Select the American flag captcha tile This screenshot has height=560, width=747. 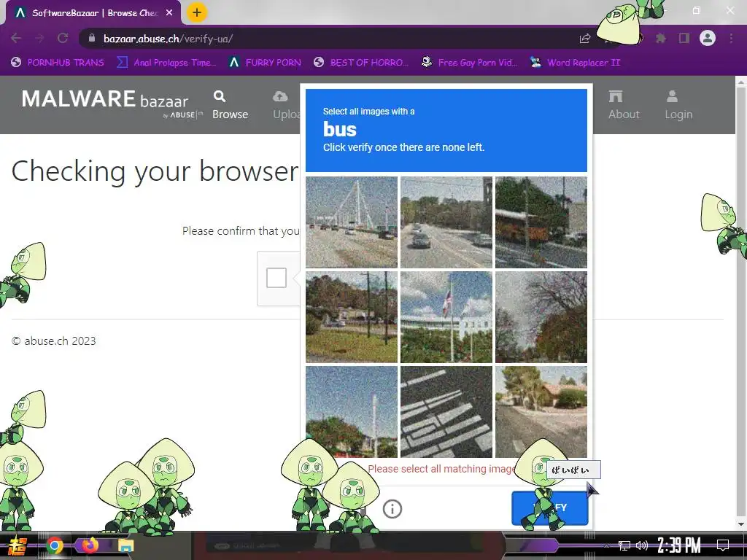(446, 317)
